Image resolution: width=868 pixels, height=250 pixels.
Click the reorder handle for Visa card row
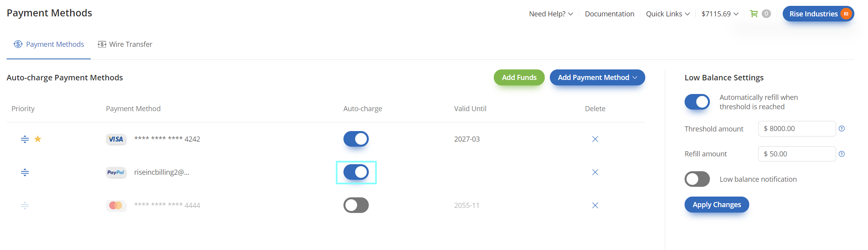(x=25, y=139)
